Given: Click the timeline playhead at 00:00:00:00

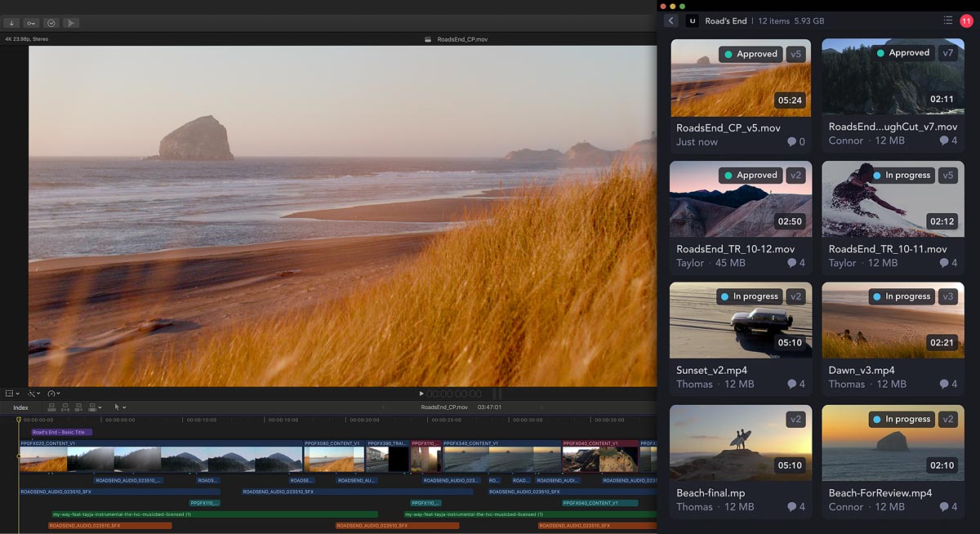Looking at the screenshot, I should (19, 420).
